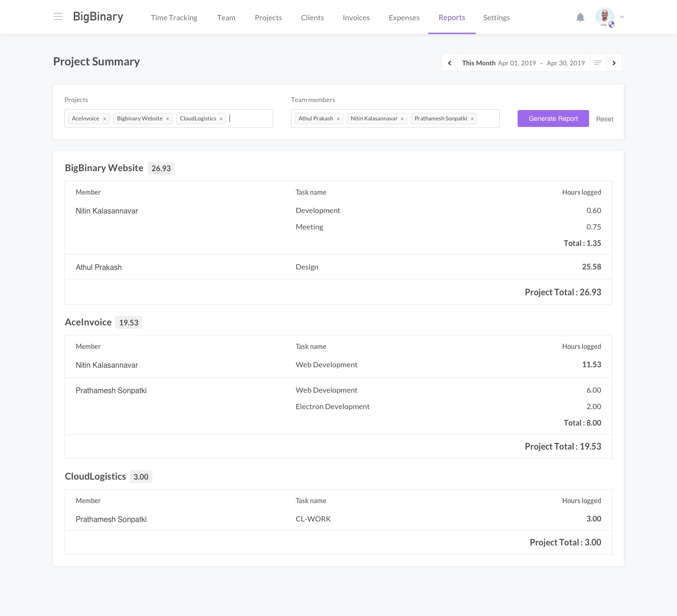Image resolution: width=677 pixels, height=616 pixels.
Task: Click Project Total : 19.53
Action: pyautogui.click(x=563, y=447)
